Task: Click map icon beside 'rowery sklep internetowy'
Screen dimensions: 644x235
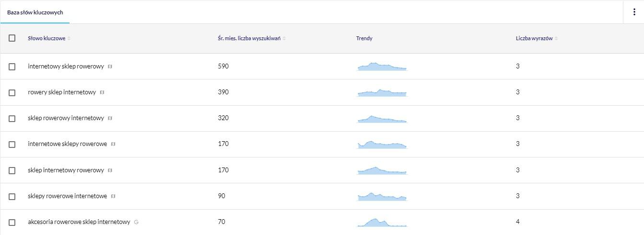Action: 102,92
